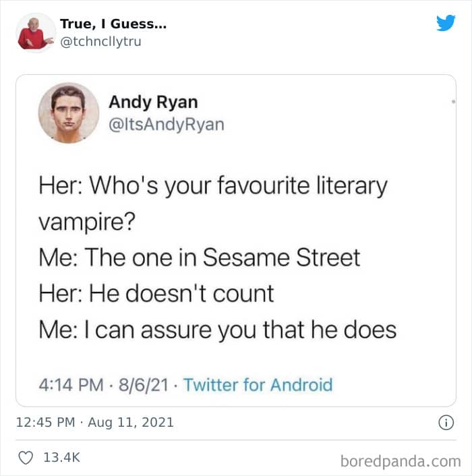The width and height of the screenshot is (472, 476).
Task: Follow the Twitter for Android link
Action: 258,385
